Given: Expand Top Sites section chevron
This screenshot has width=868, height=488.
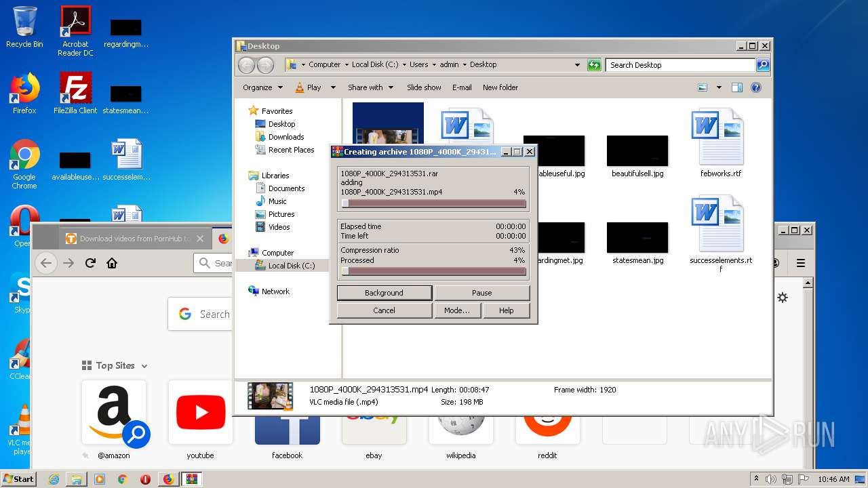Looking at the screenshot, I should [x=144, y=366].
